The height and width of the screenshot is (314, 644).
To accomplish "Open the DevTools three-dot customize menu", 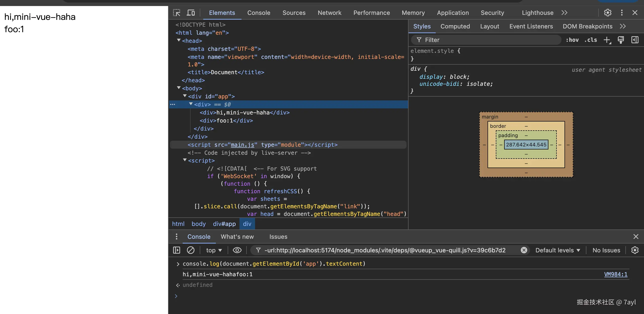I will pyautogui.click(x=622, y=13).
